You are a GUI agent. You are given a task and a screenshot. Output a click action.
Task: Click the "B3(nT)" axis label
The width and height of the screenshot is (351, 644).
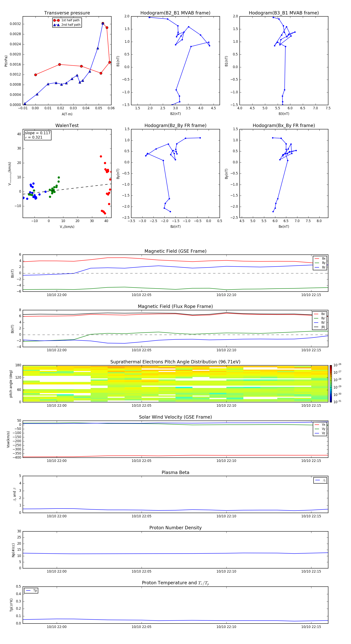tap(284, 114)
